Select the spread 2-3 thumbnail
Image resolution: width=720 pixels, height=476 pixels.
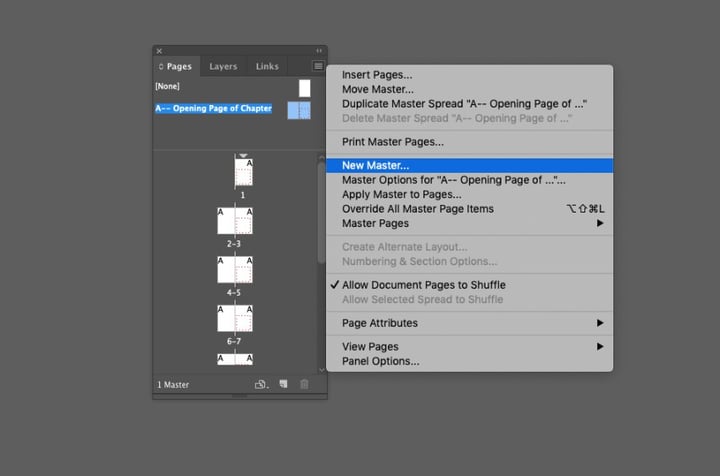[x=235, y=221]
